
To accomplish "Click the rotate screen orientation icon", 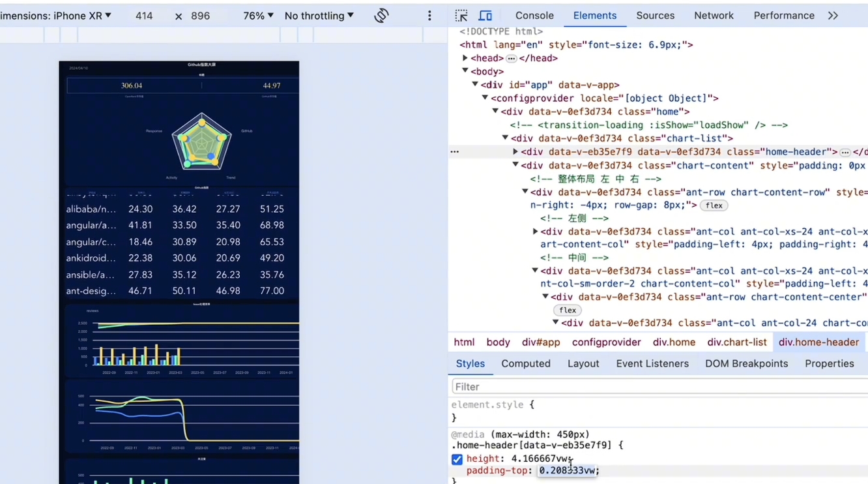I will tap(382, 16).
